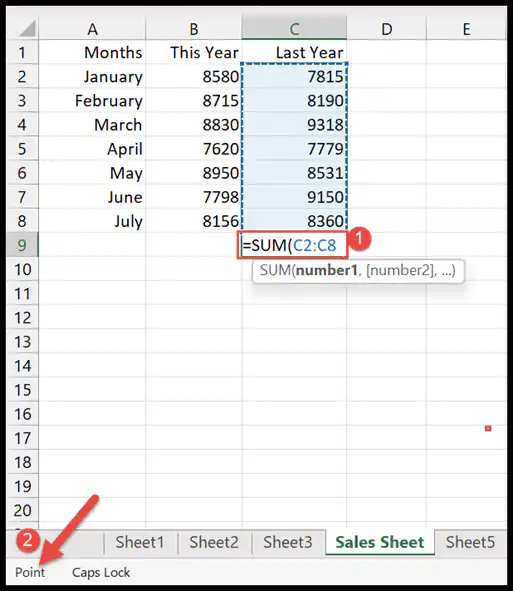Open the Sheet2 tab
Screen dimensions: 513x591
214,543
